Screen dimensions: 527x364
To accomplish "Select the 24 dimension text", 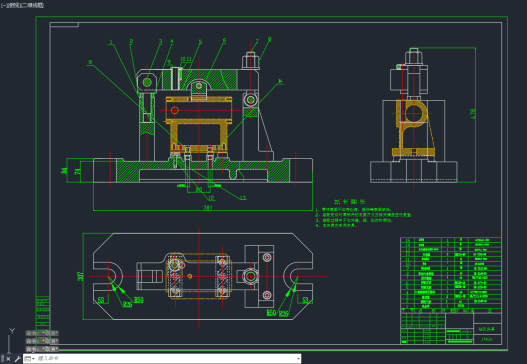I will (x=77, y=171).
